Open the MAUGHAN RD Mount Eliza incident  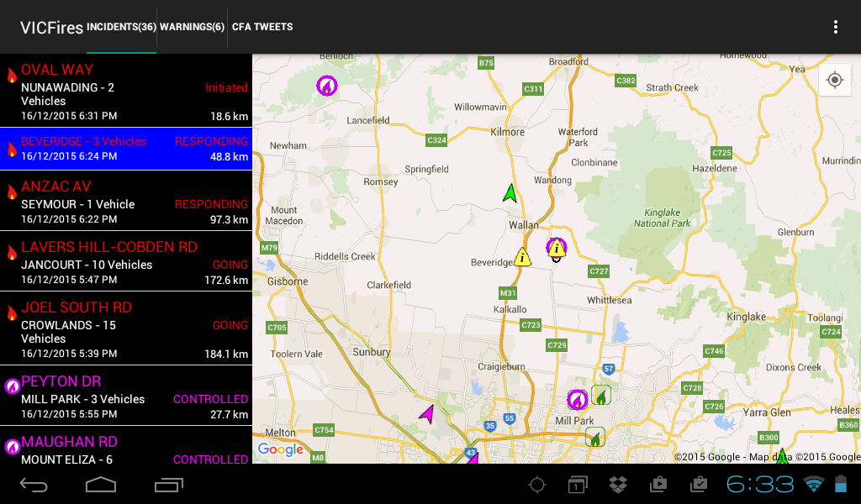point(126,445)
